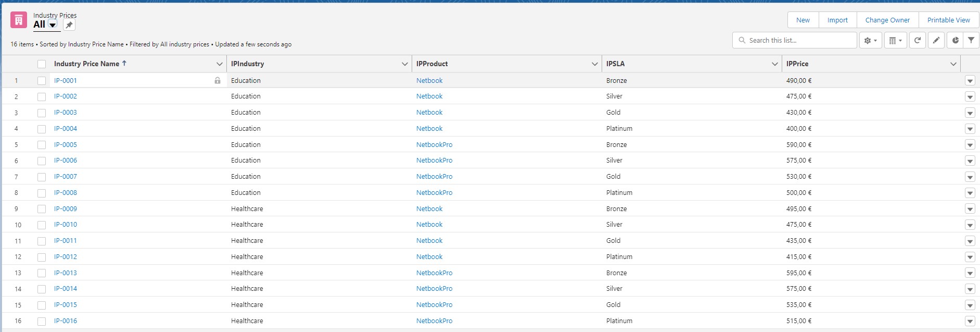Pin the All list view

69,25
